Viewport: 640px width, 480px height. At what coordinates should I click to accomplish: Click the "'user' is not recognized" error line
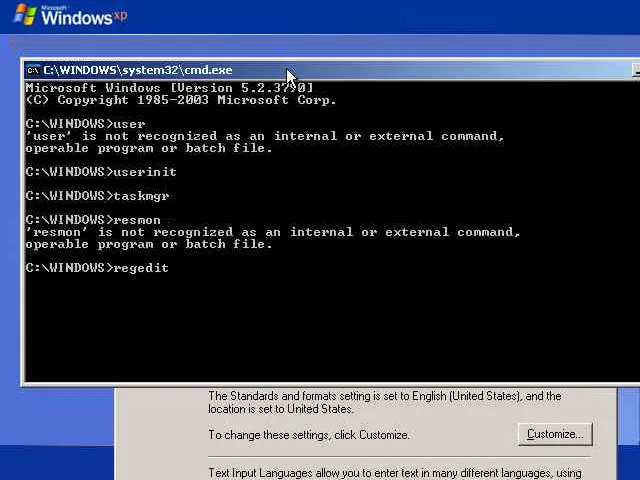coord(265,136)
